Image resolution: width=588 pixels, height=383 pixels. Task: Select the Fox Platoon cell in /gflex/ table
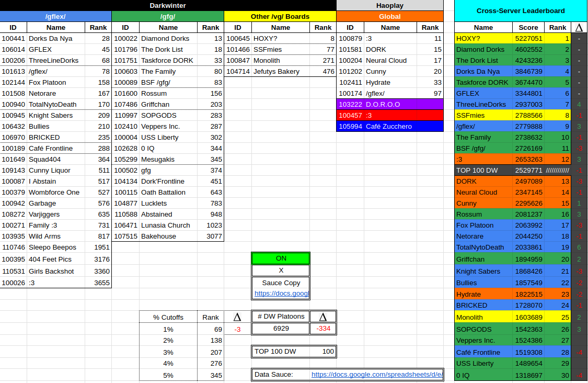[x=56, y=82]
